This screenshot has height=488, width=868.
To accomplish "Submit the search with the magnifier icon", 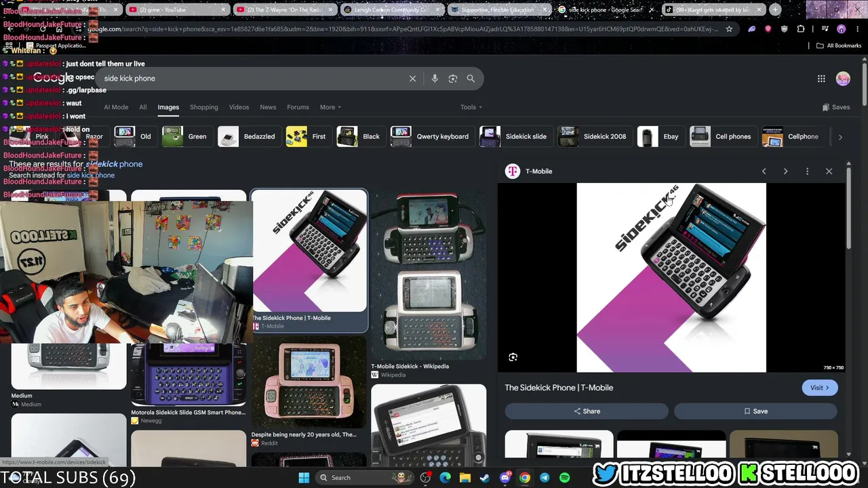I will [x=471, y=79].
